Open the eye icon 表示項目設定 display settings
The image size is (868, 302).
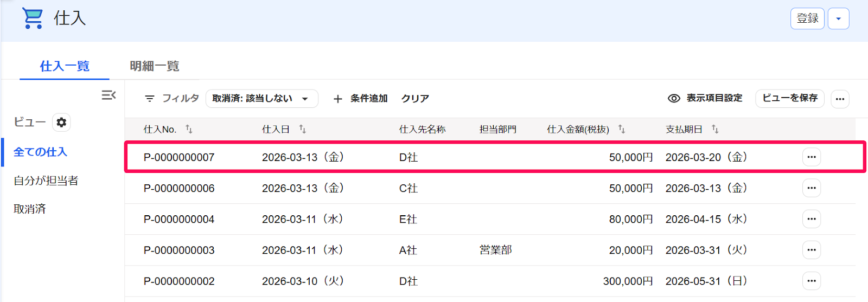point(674,98)
